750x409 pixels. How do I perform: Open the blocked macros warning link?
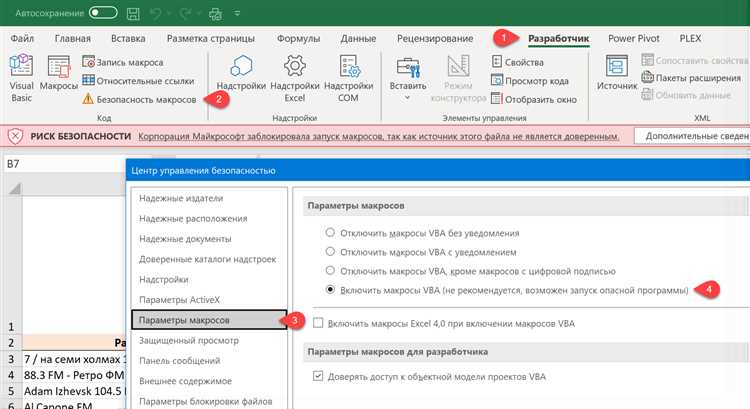click(x=378, y=136)
